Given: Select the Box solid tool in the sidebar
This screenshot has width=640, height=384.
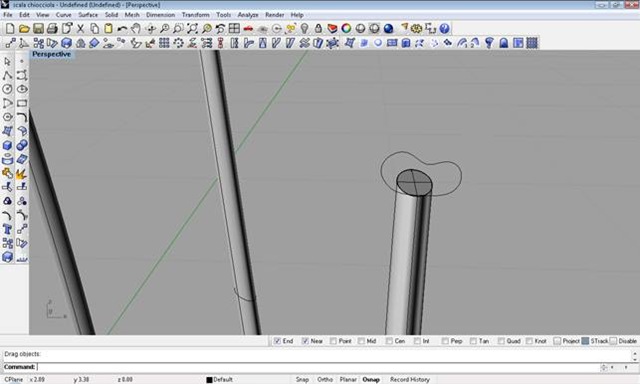Looking at the screenshot, I should [x=7, y=145].
